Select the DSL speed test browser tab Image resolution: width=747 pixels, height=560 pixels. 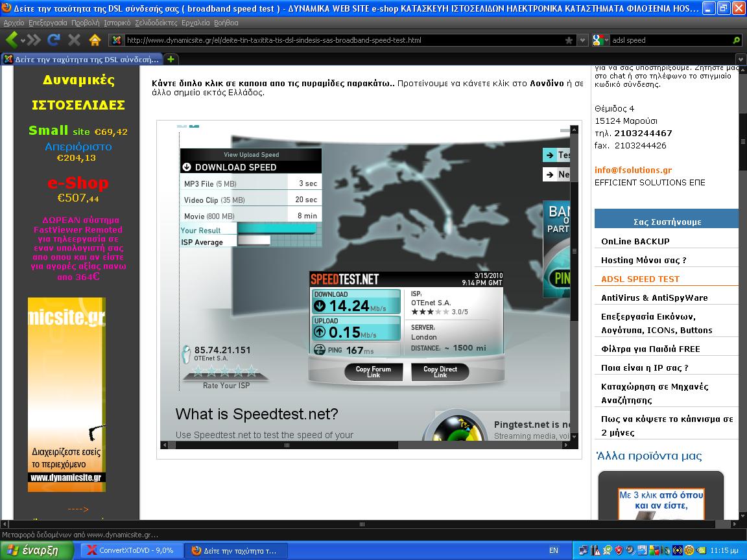(x=82, y=59)
